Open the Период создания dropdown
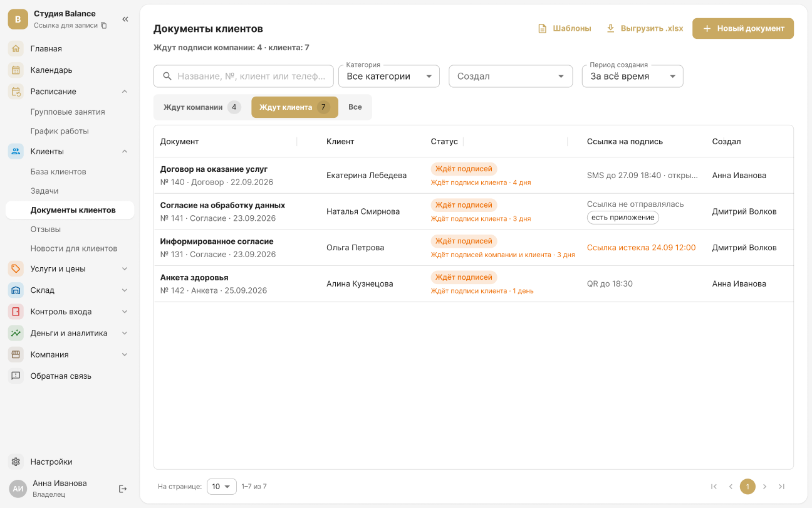The height and width of the screenshot is (508, 812). pyautogui.click(x=633, y=76)
